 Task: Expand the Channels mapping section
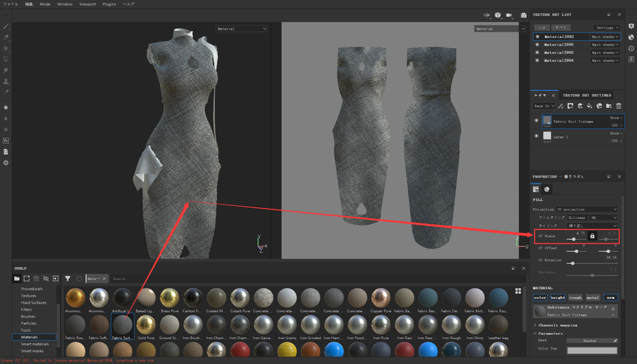pyautogui.click(x=555, y=326)
